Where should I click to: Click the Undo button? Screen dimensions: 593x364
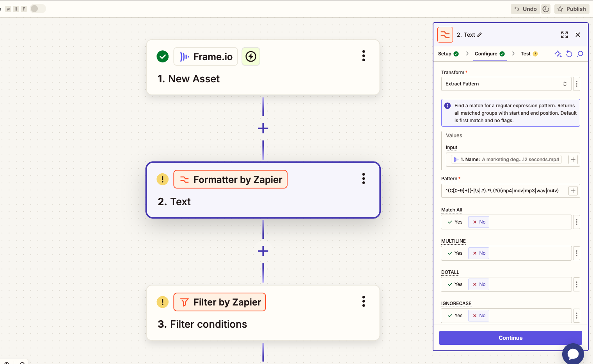[x=525, y=9]
